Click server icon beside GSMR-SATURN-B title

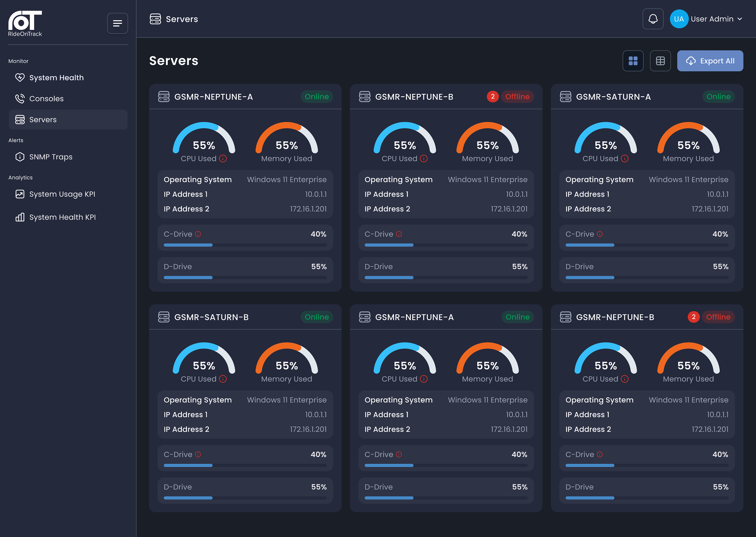coord(164,317)
